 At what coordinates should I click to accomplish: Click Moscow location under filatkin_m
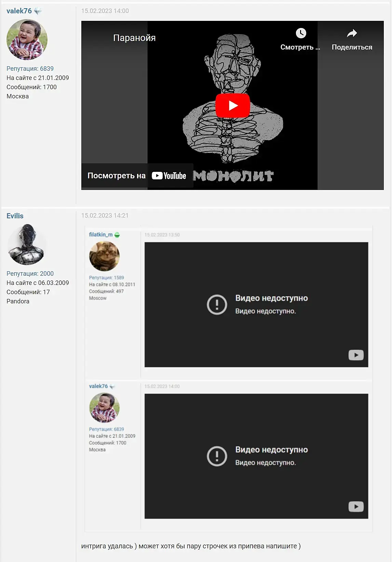[98, 298]
